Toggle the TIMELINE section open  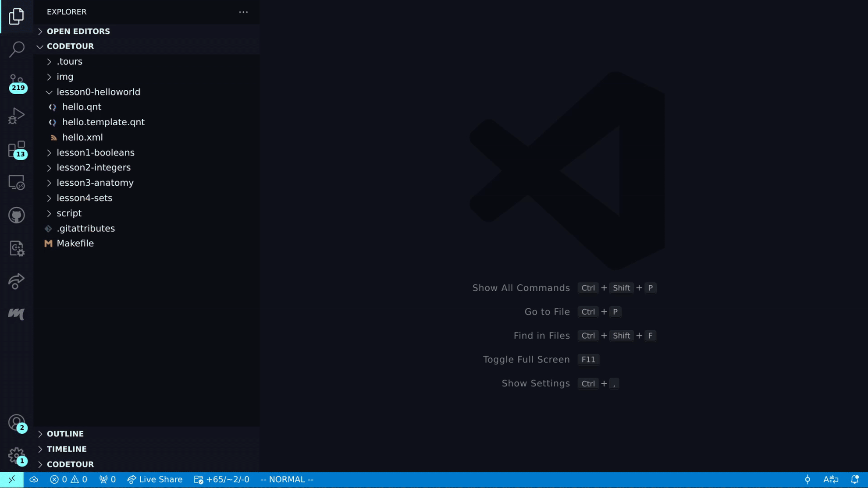point(66,449)
